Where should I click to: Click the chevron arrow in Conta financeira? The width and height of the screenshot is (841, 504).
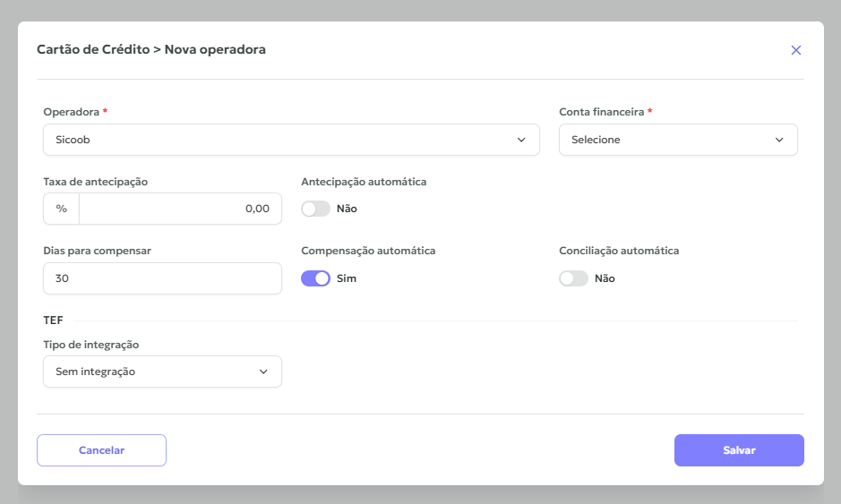pos(779,140)
